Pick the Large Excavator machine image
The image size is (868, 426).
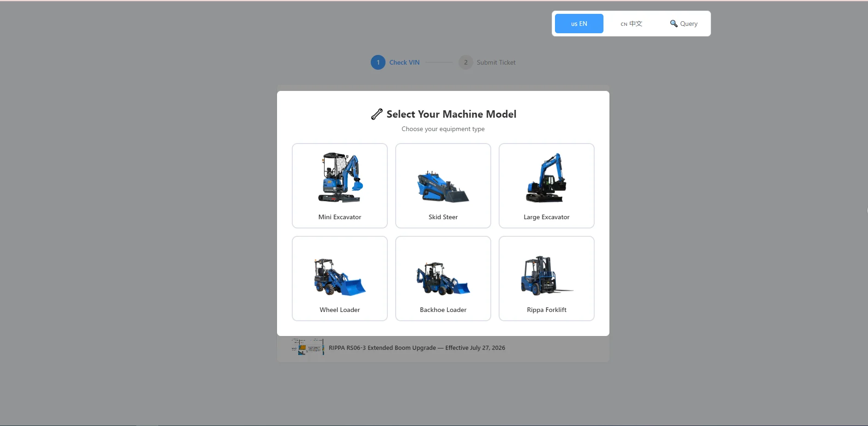point(546,178)
